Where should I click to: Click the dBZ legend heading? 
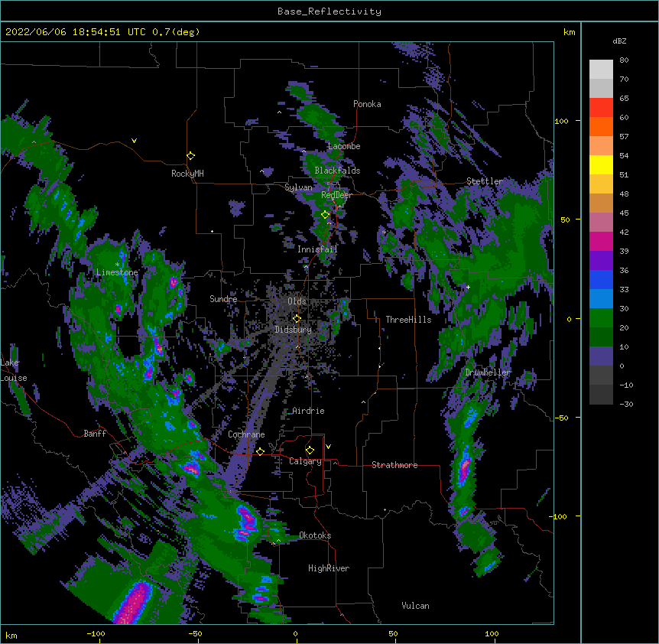(619, 41)
